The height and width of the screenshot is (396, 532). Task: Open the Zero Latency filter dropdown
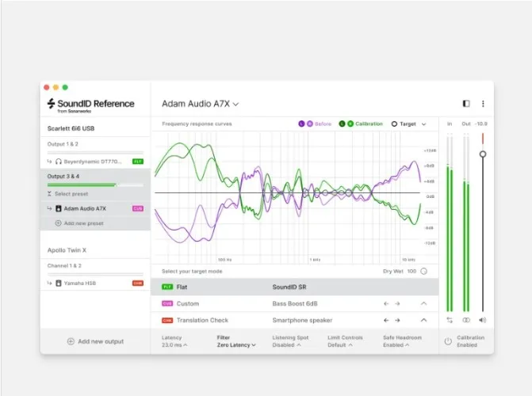[236, 345]
